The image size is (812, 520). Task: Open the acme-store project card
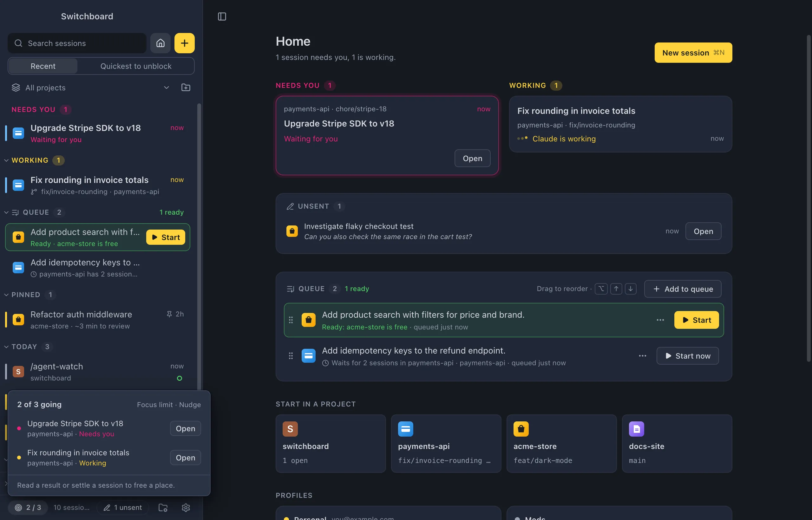(561, 443)
